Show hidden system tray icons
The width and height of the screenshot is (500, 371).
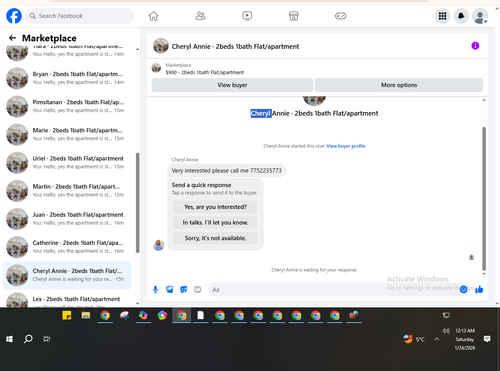click(436, 339)
